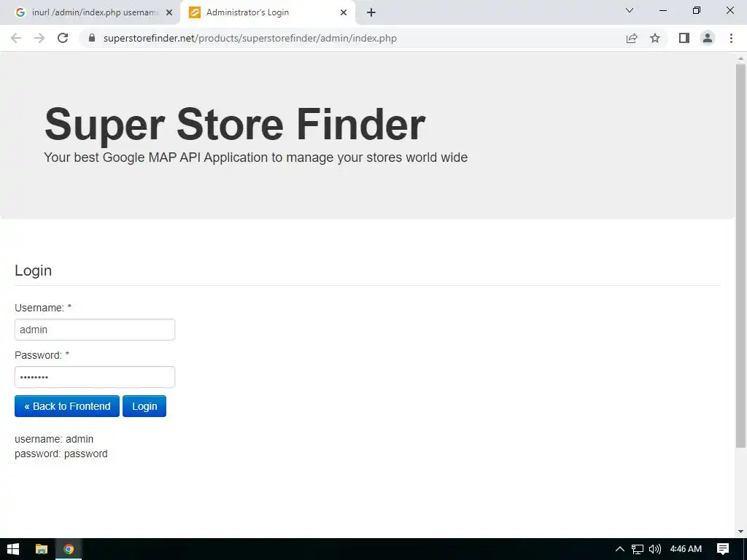Click the Chrome taskbar icon
Viewport: 747px width, 560px height.
[69, 549]
